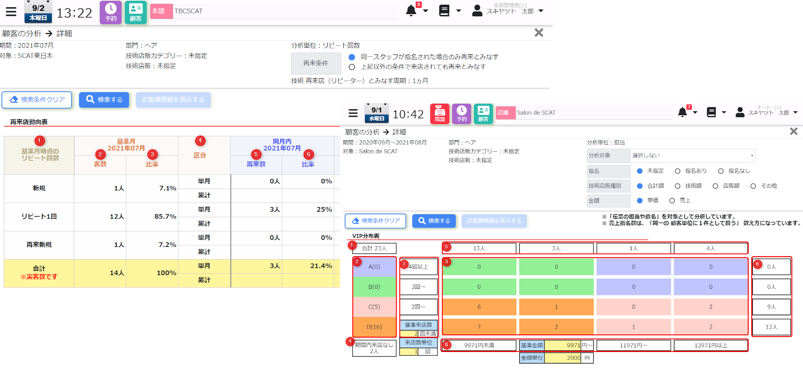Click 検索条件クリア button on TBCSCAT screen
This screenshot has width=803, height=382.
click(x=37, y=100)
